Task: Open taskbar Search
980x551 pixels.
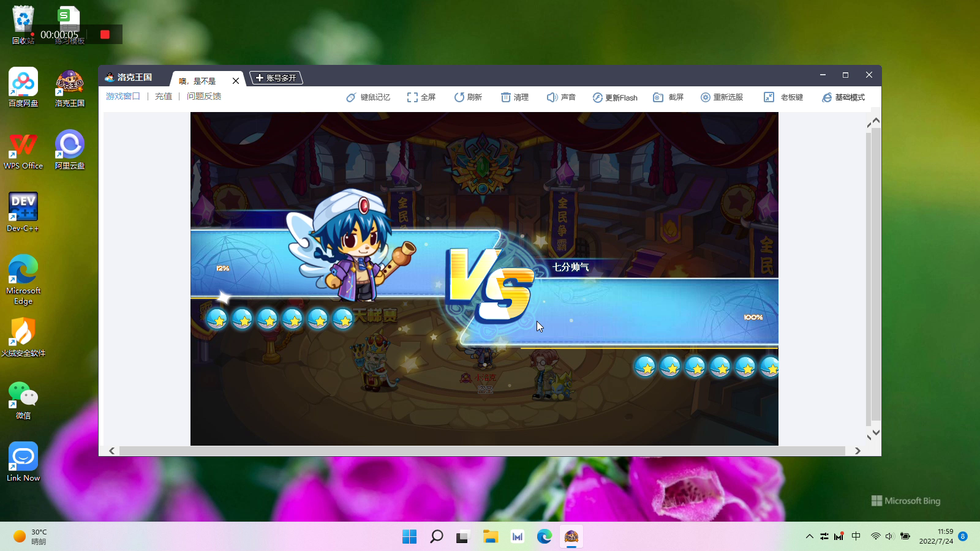Action: pyautogui.click(x=436, y=537)
